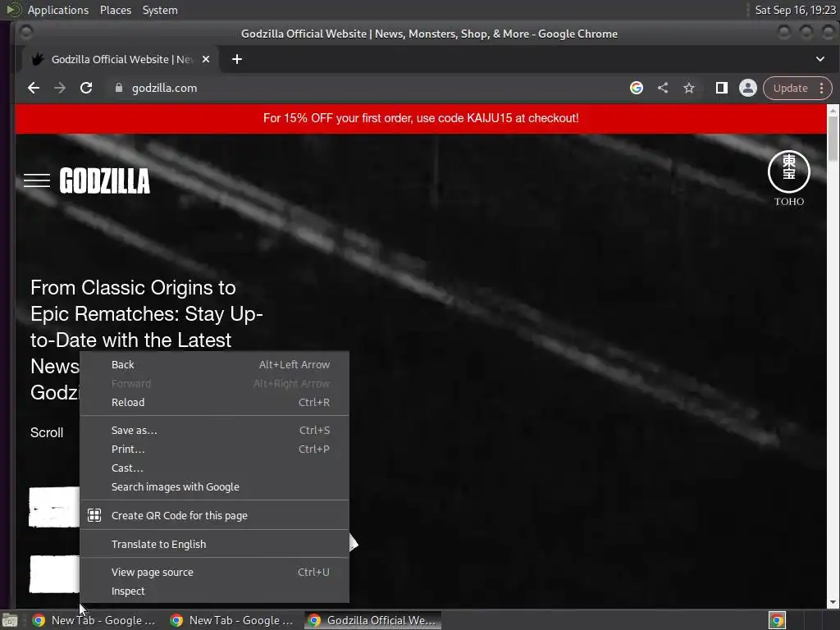840x630 pixels.
Task: Click the TOHO logo
Action: (x=788, y=178)
